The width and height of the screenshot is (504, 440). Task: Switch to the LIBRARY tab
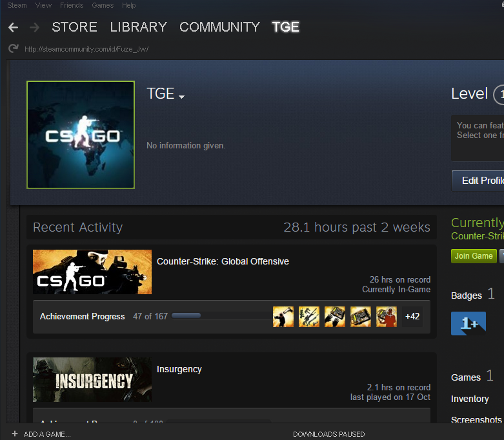139,27
